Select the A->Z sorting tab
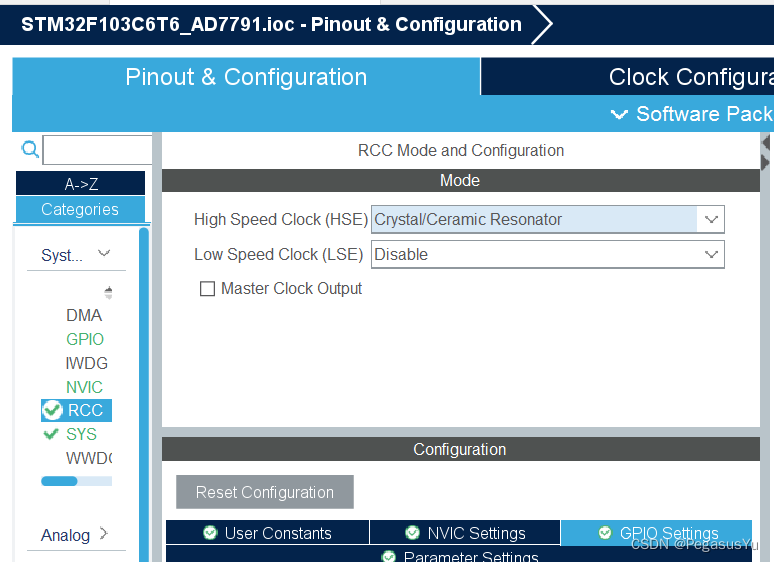This screenshot has width=774, height=562. (x=80, y=184)
